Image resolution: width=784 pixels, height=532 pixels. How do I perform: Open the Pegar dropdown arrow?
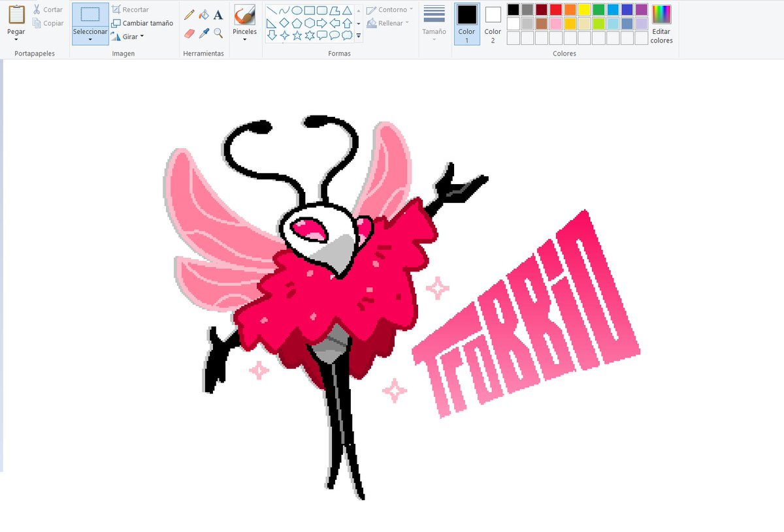[x=16, y=40]
